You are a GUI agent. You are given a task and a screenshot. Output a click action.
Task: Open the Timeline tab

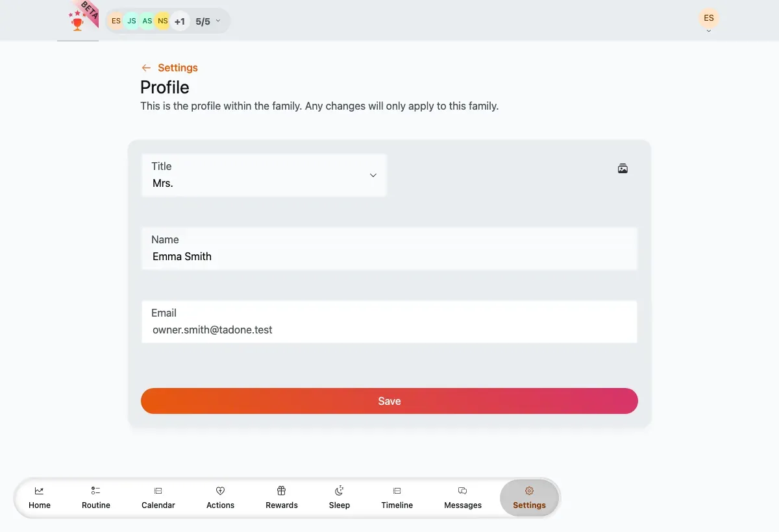(x=397, y=498)
